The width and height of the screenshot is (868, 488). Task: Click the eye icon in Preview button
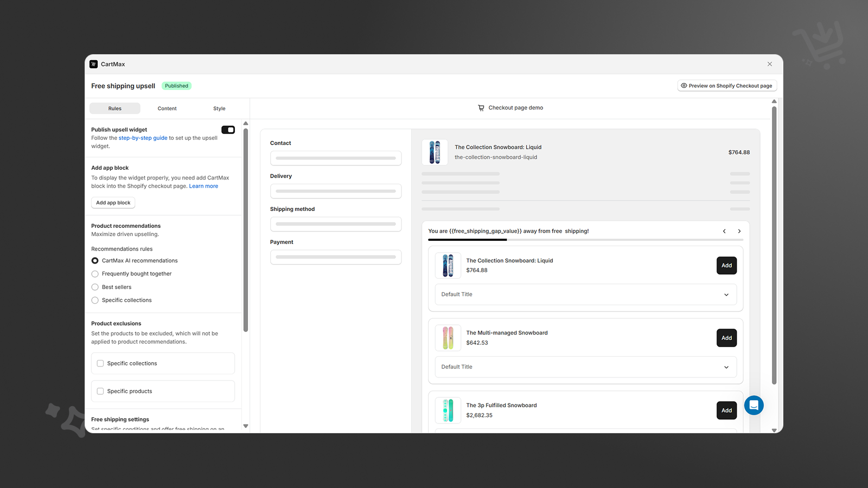[684, 86]
